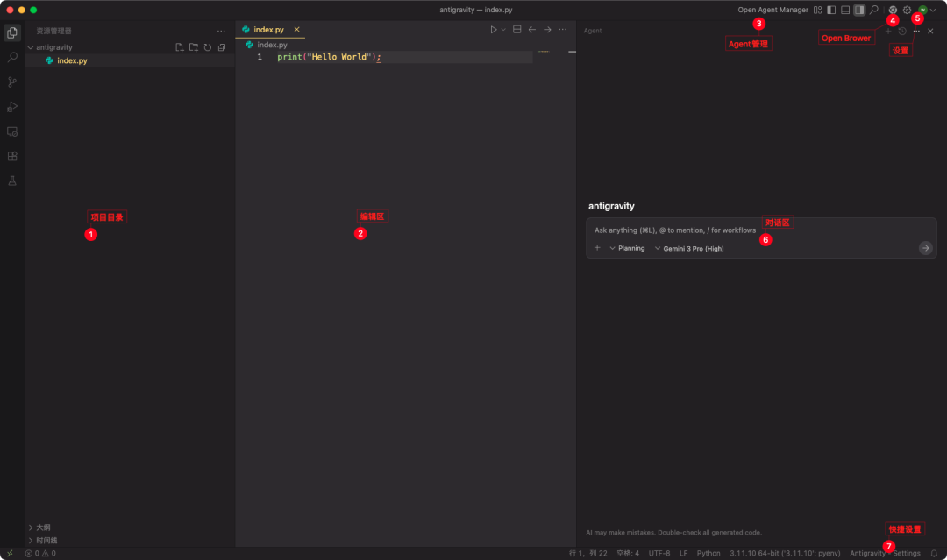Toggle the right secondary sidebar layout button
The image size is (947, 560).
tap(859, 10)
